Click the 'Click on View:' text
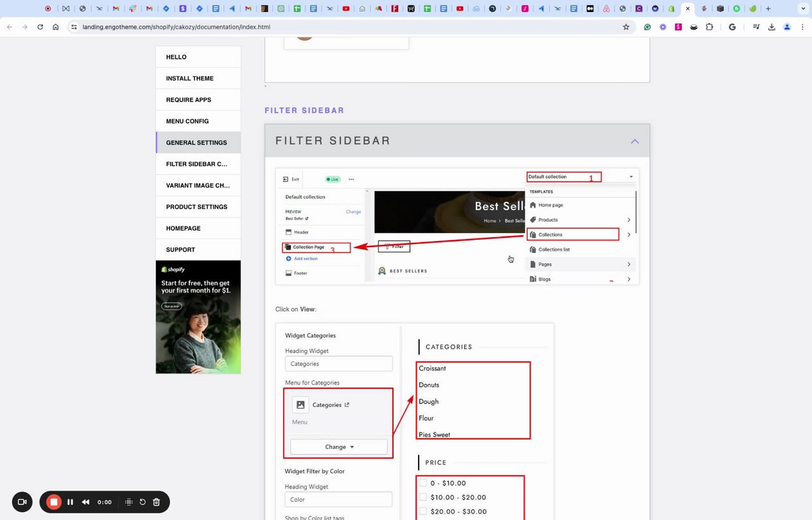The width and height of the screenshot is (812, 520). click(296, 309)
